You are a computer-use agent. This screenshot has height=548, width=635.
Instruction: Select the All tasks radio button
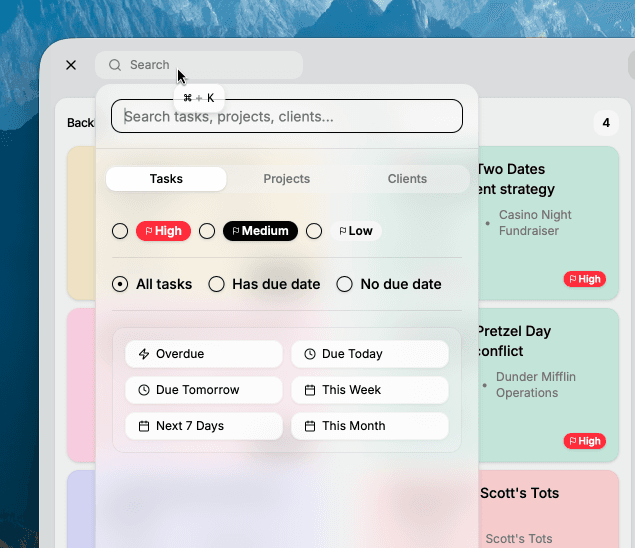coord(120,284)
